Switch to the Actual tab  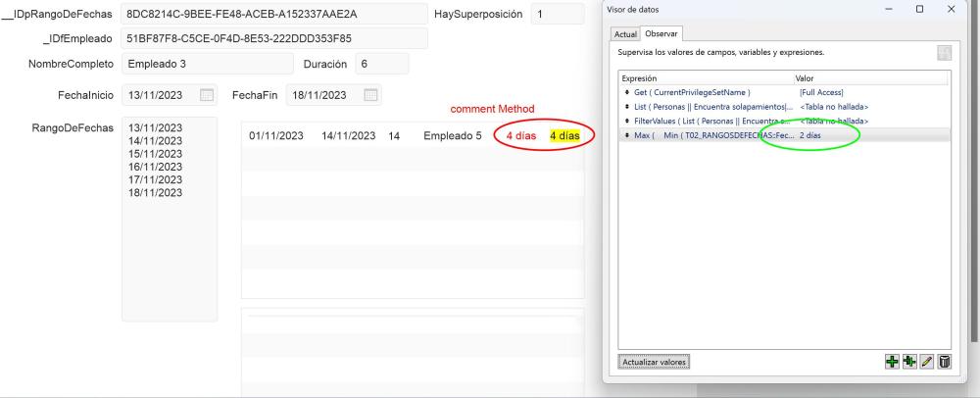pos(624,34)
